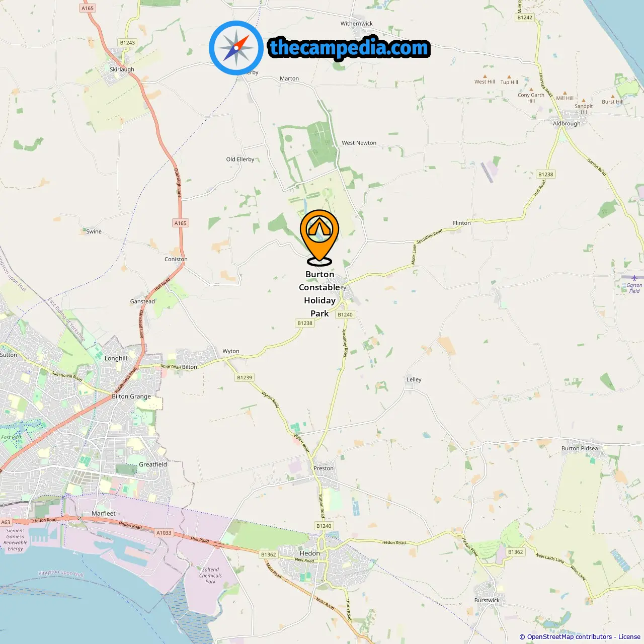Open thecampedia.com logo text
The image size is (644, 644).
349,48
